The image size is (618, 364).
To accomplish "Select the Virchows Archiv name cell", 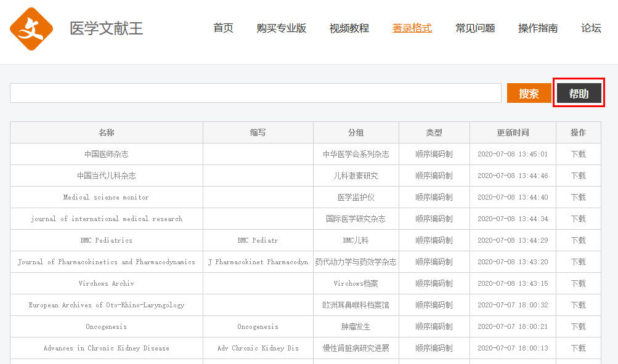I will point(107,283).
